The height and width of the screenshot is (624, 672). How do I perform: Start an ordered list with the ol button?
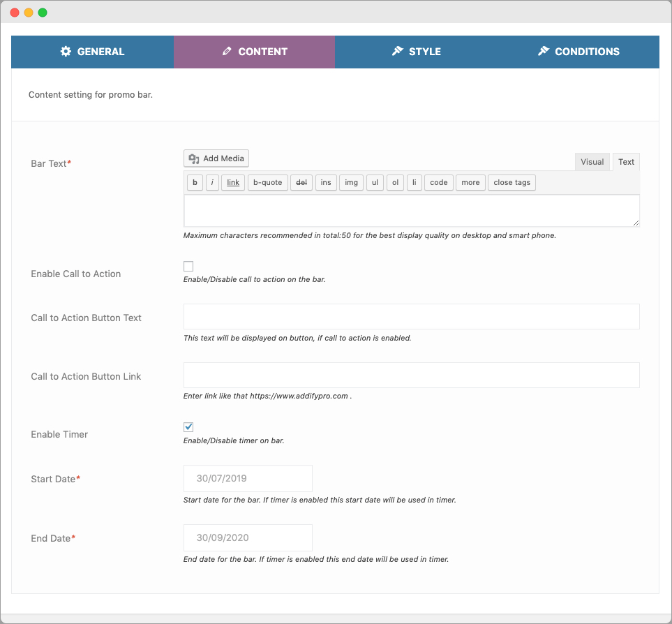(395, 182)
